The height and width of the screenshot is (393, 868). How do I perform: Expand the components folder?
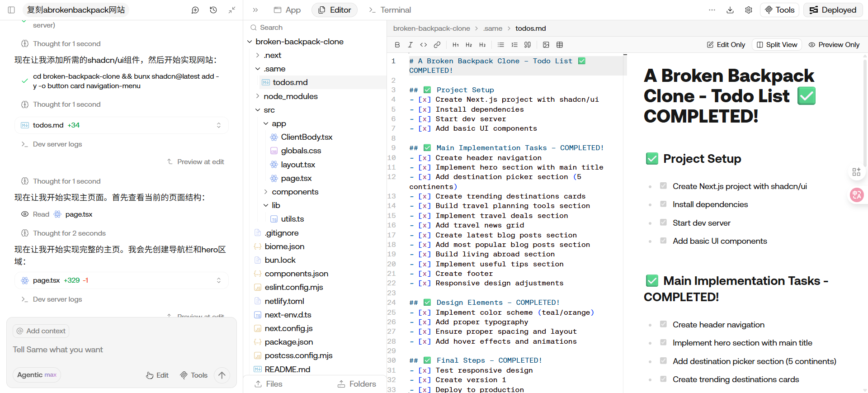coord(295,192)
